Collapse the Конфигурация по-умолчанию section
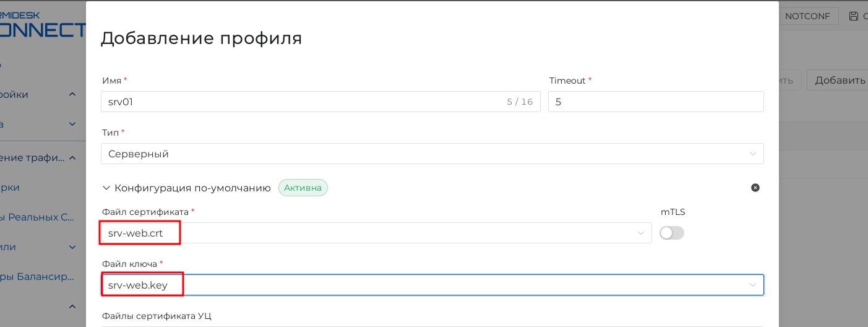The width and height of the screenshot is (868, 327). pyautogui.click(x=106, y=188)
